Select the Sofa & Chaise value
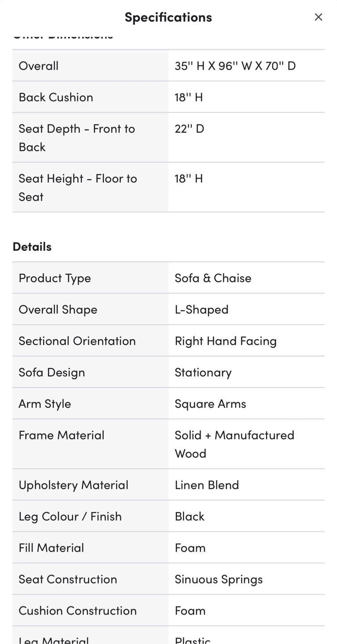 213,278
